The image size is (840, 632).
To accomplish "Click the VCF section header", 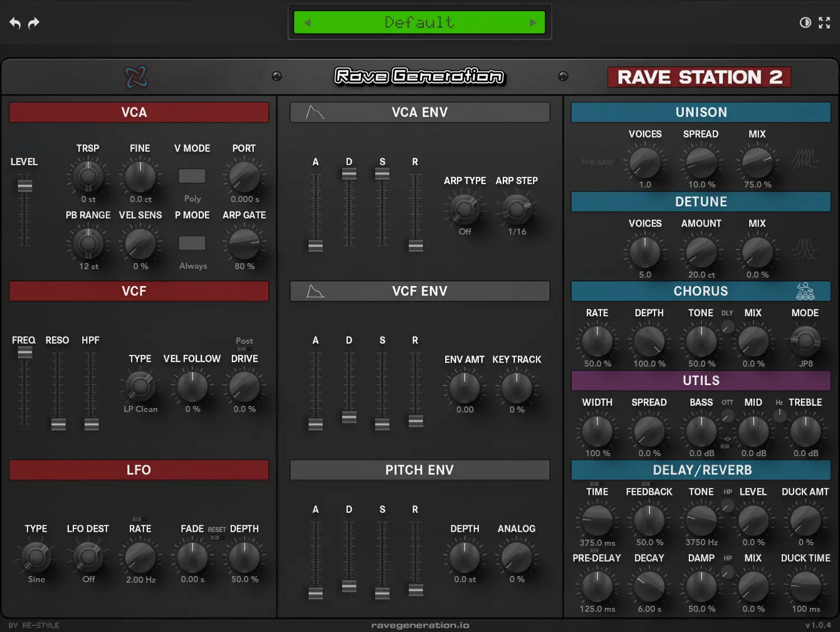I will [x=139, y=291].
